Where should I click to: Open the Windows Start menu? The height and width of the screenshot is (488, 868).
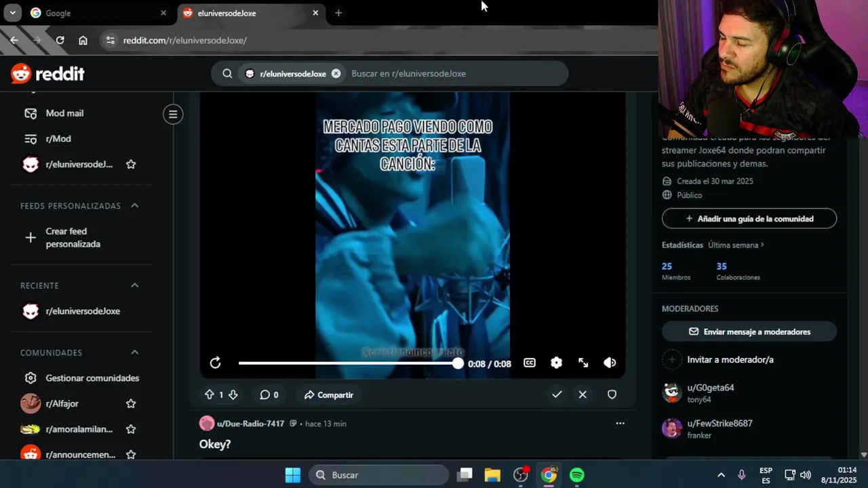pos(292,475)
